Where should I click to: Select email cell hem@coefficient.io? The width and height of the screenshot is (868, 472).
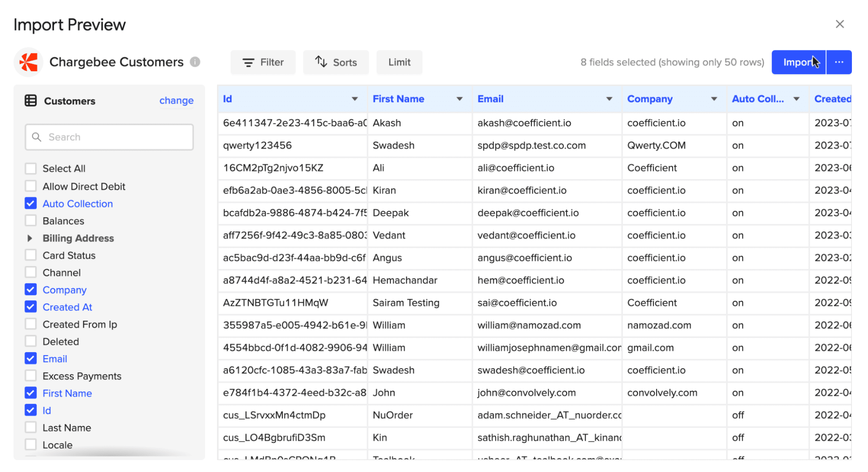(x=547, y=280)
